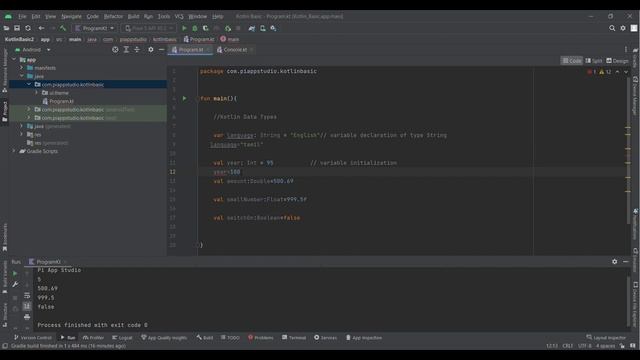Open ProgramKt run configuration dropdown
Screen dimensions: 640x360
[95, 28]
